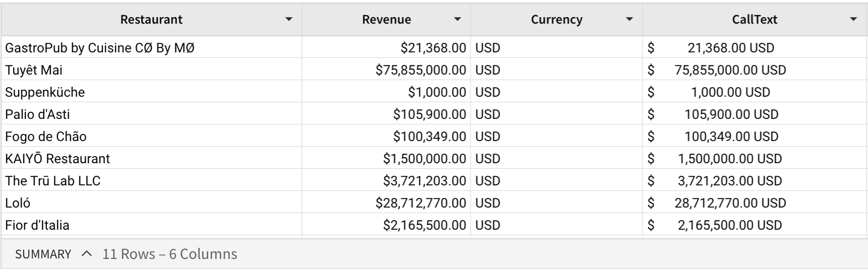Click CallText cell '1,500,000.00 USD'
Screen dimensions: 868x269
tap(755, 159)
